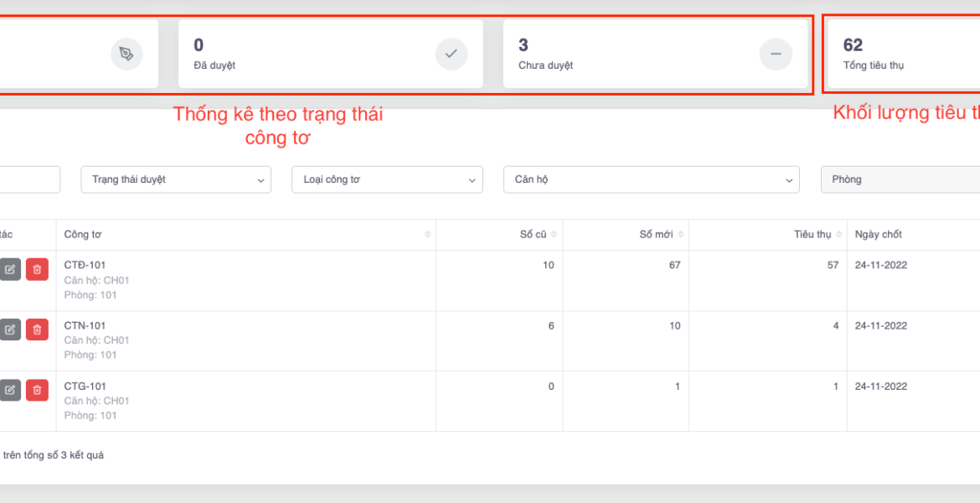Click the pen icon in the first statistics card

coord(126,54)
